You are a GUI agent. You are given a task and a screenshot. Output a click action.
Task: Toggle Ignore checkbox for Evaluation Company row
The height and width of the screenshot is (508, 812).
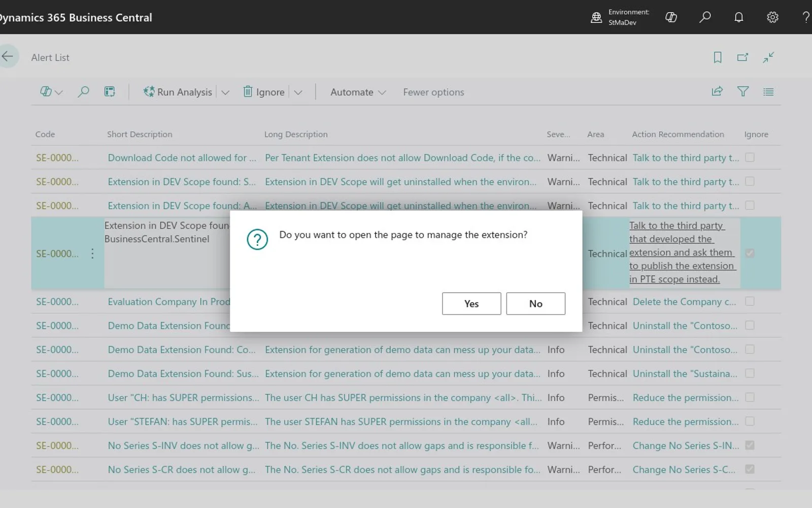[x=750, y=301]
